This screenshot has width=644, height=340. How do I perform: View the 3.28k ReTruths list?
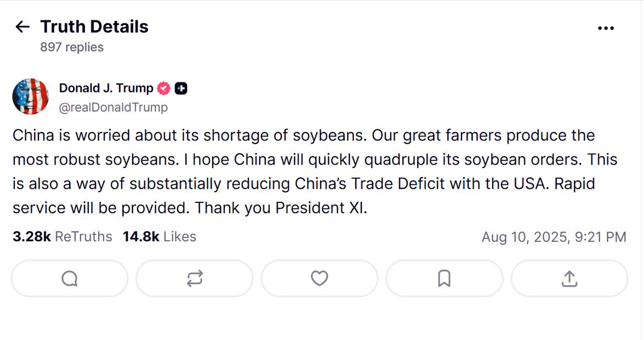pos(62,237)
